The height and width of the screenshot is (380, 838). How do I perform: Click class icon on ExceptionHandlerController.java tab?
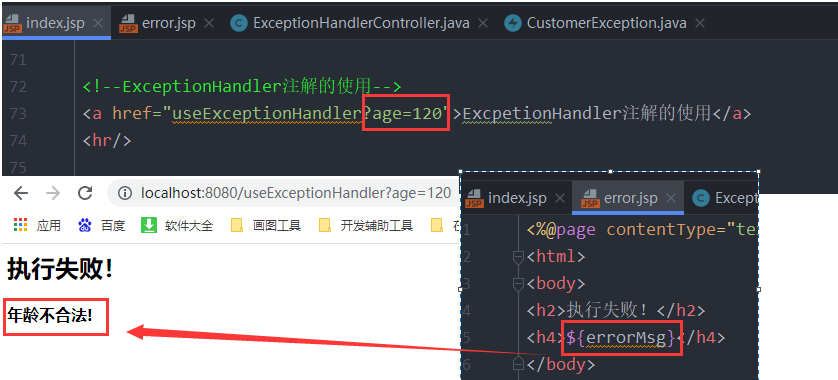pyautogui.click(x=238, y=24)
